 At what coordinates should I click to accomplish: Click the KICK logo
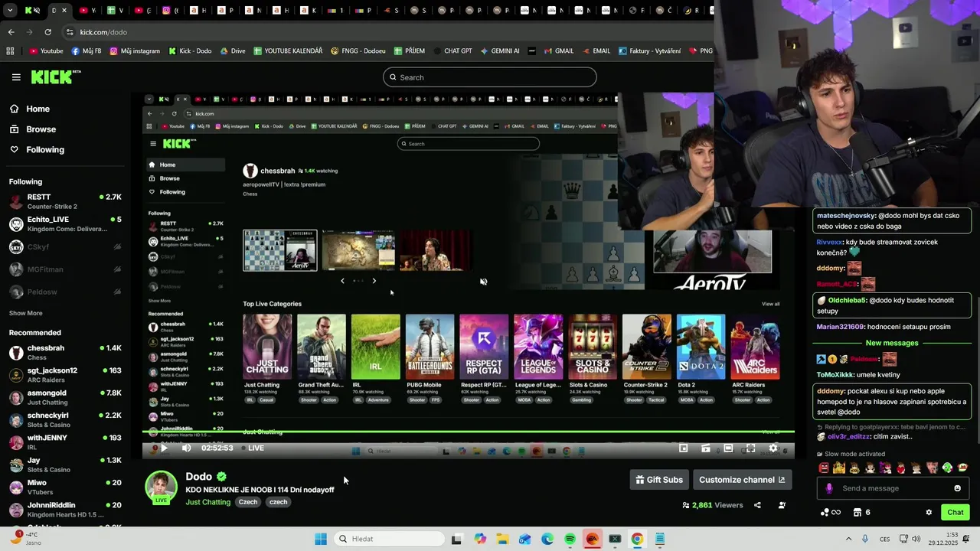[x=55, y=77]
